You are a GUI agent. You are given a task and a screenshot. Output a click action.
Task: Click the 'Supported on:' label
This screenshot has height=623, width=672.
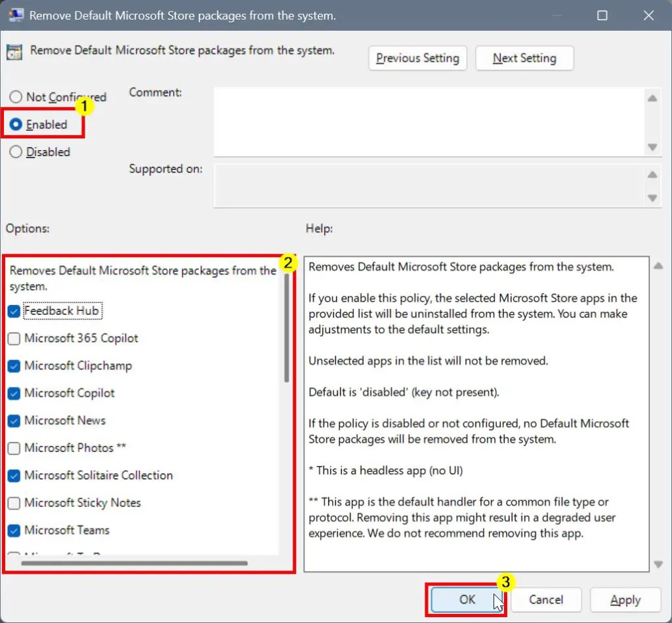(x=166, y=169)
